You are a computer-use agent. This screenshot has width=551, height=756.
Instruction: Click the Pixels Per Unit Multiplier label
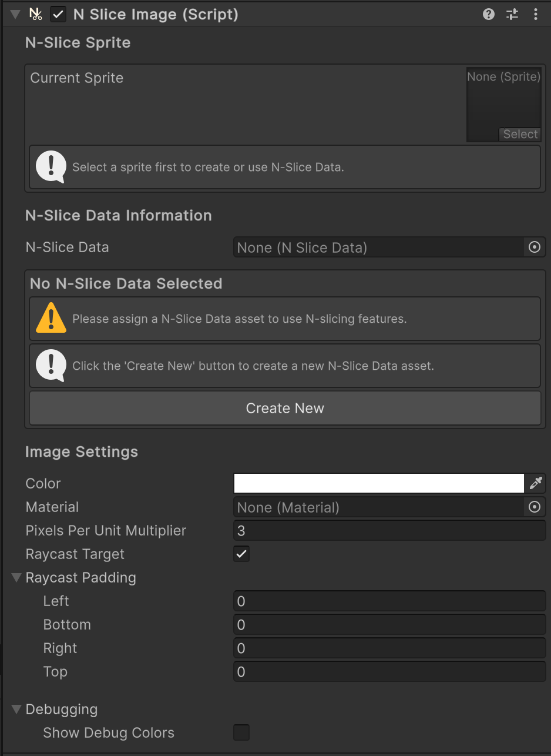click(x=106, y=530)
